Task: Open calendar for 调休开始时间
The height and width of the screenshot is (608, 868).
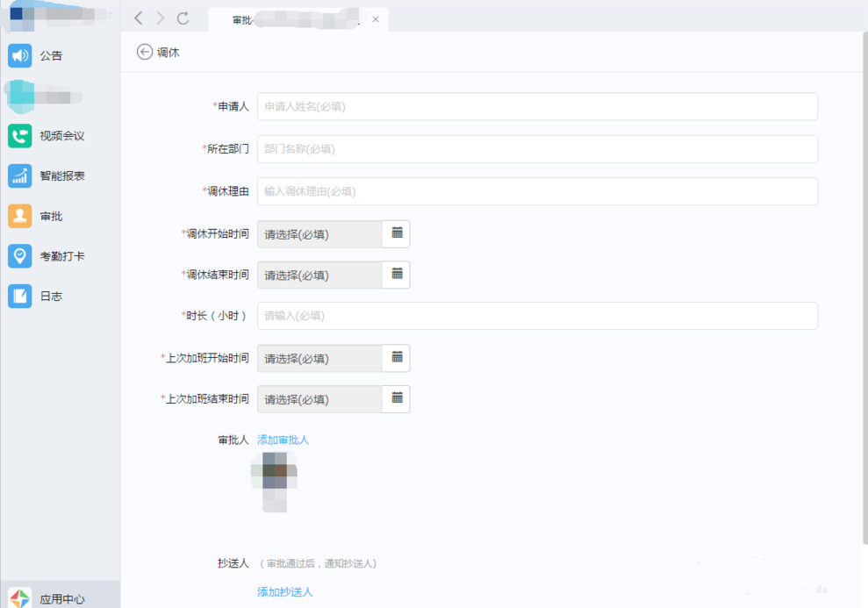Action: [x=397, y=233]
